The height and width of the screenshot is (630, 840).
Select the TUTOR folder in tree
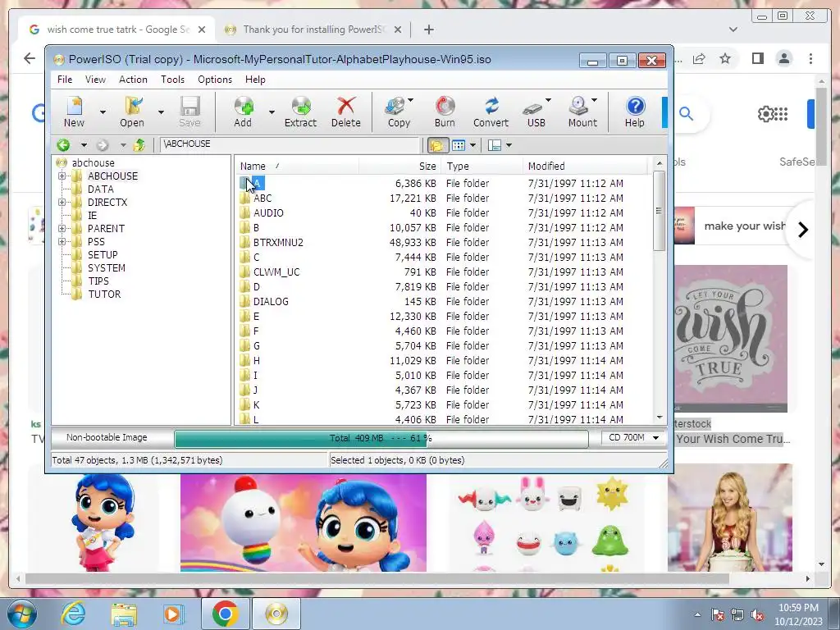(x=104, y=294)
